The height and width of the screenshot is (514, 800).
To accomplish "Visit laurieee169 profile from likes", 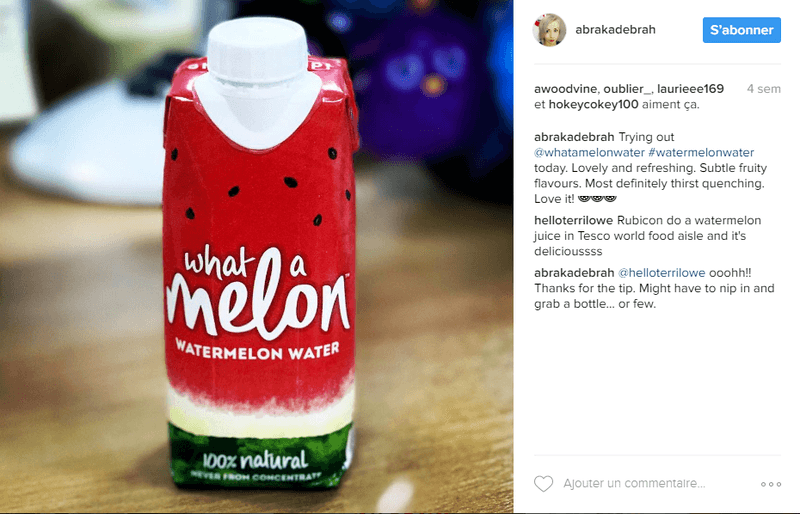I will 690,89.
